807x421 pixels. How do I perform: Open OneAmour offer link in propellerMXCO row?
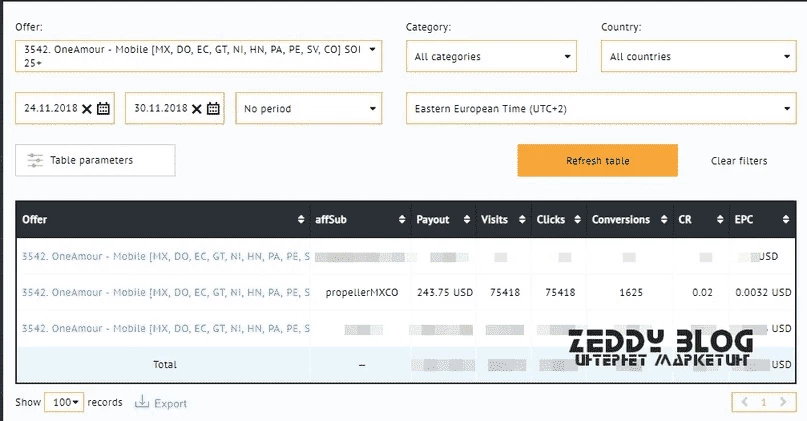coord(166,292)
